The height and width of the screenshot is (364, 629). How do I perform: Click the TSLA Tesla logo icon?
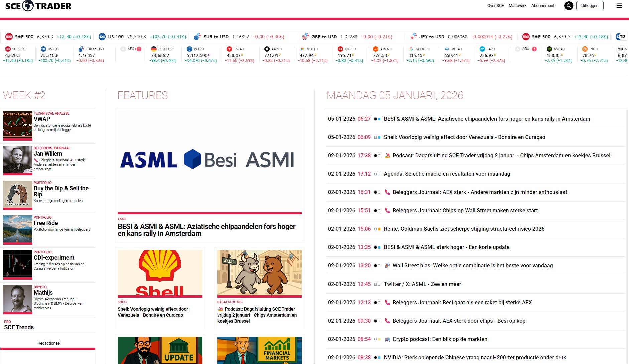pos(229,49)
